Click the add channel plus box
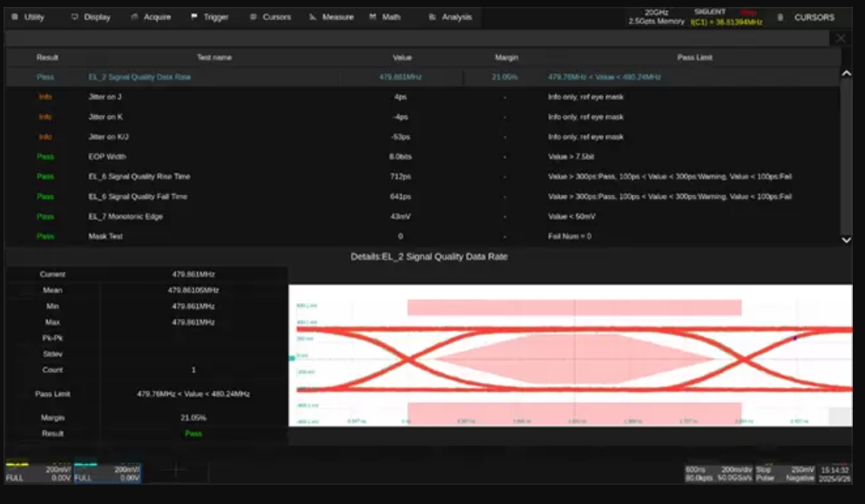The height and width of the screenshot is (504, 865). point(175,471)
